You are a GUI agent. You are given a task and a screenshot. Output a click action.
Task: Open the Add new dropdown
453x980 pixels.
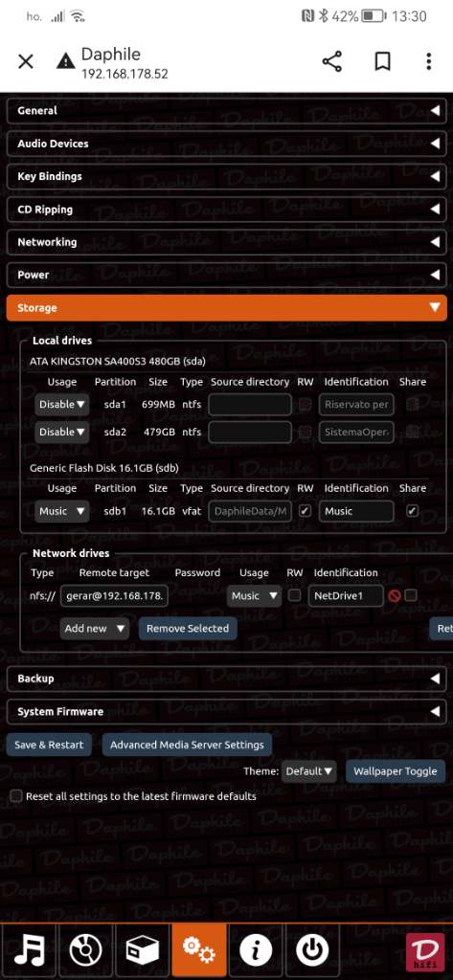click(95, 629)
